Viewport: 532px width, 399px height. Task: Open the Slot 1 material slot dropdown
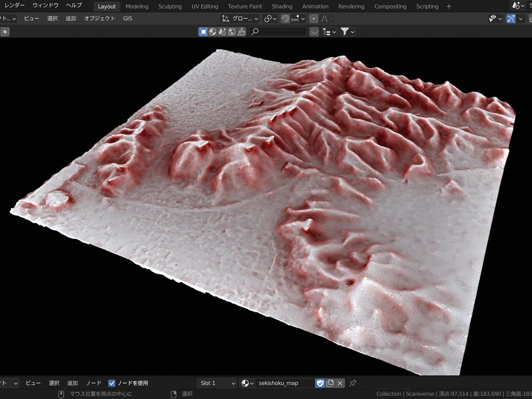click(x=217, y=383)
